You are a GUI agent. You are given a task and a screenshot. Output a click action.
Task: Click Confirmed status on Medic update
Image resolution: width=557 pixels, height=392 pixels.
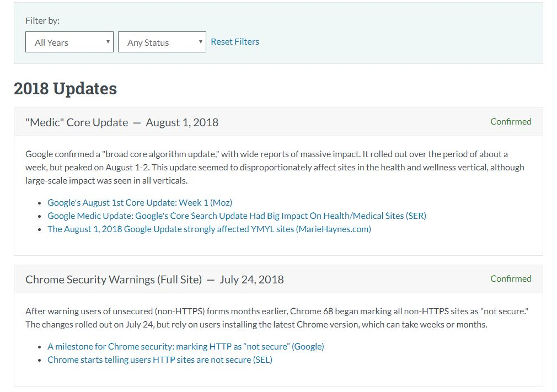click(511, 121)
